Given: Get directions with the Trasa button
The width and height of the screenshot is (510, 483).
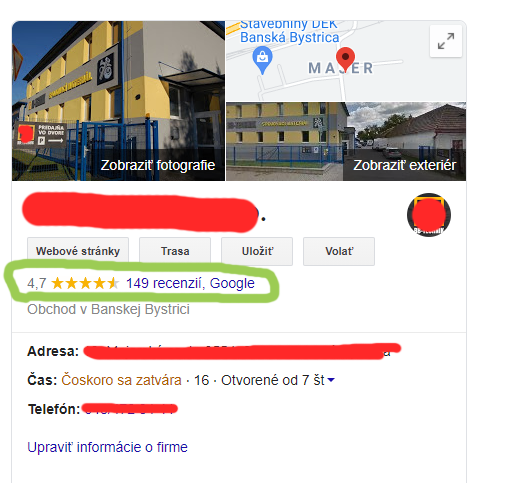Looking at the screenshot, I should [x=175, y=251].
